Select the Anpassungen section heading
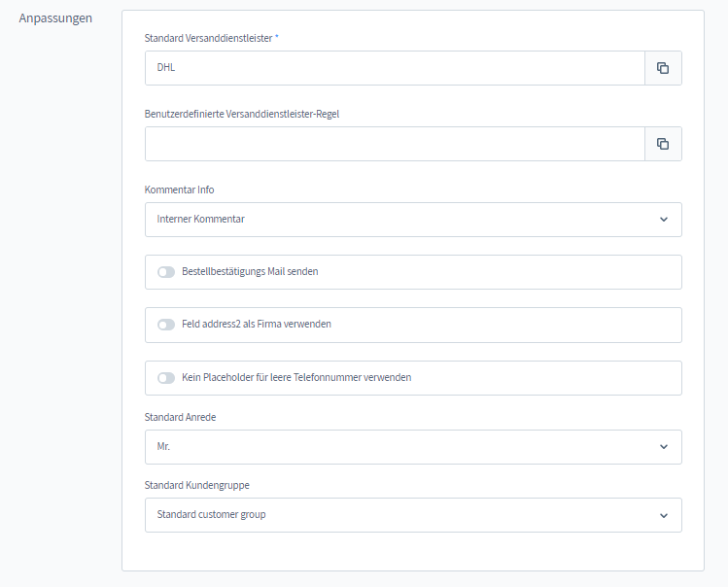Viewport: 728px width, 587px height. [x=55, y=18]
